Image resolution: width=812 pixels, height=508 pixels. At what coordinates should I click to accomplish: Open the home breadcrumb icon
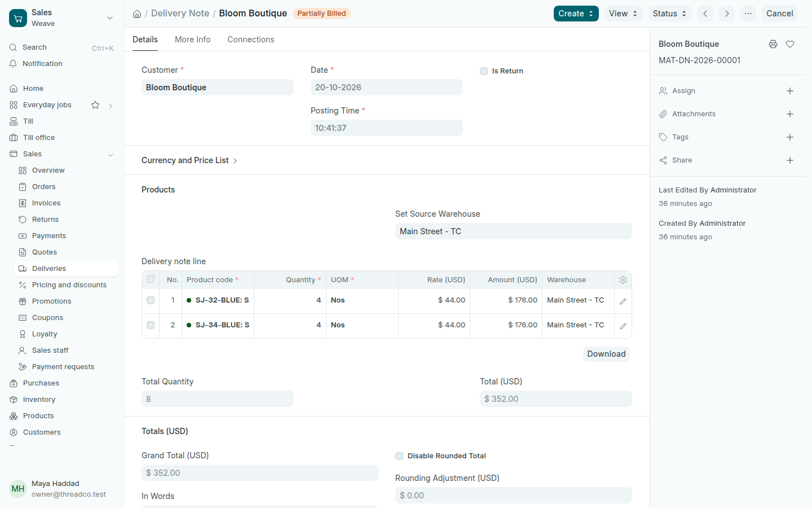pyautogui.click(x=137, y=14)
